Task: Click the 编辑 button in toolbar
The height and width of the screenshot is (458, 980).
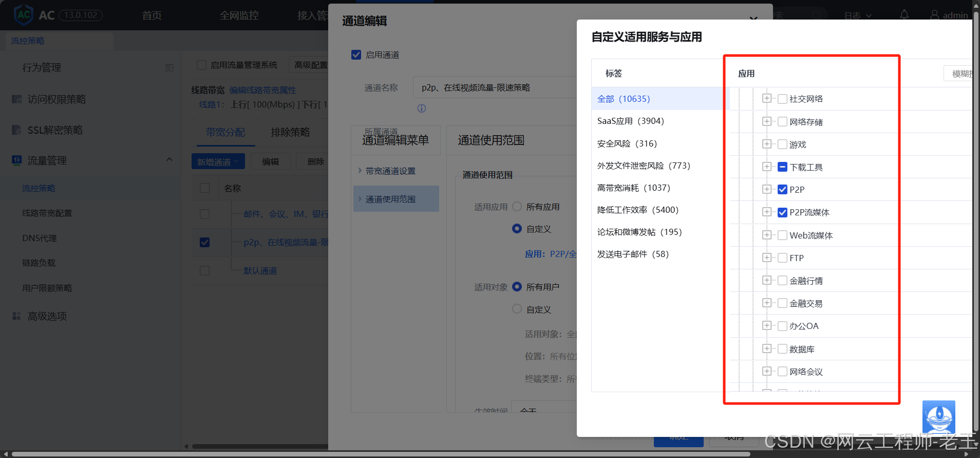Action: pos(270,161)
